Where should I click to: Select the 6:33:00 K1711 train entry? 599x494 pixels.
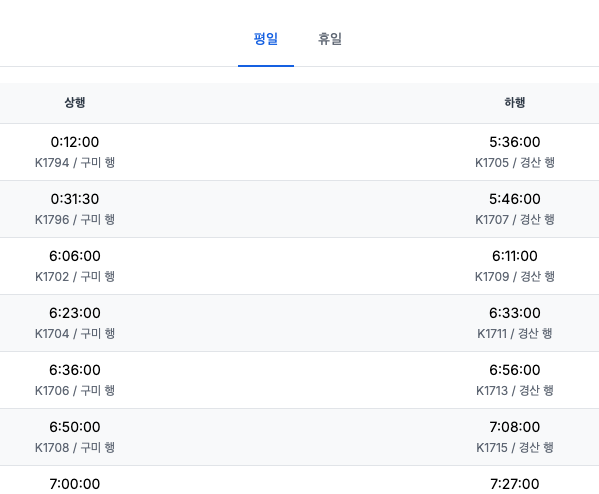point(515,323)
